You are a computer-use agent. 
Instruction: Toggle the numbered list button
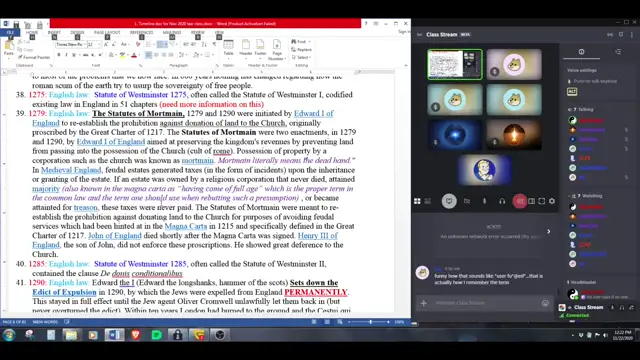(x=162, y=44)
